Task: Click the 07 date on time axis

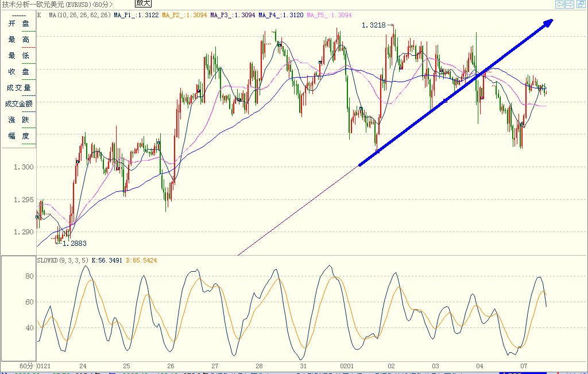Action: point(524,366)
